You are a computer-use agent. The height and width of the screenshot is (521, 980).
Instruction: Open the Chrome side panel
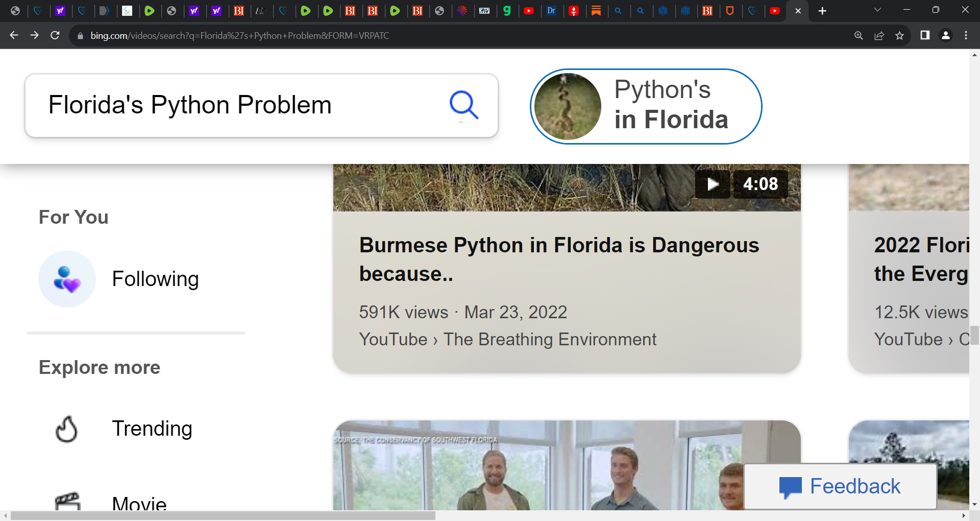pyautogui.click(x=925, y=35)
